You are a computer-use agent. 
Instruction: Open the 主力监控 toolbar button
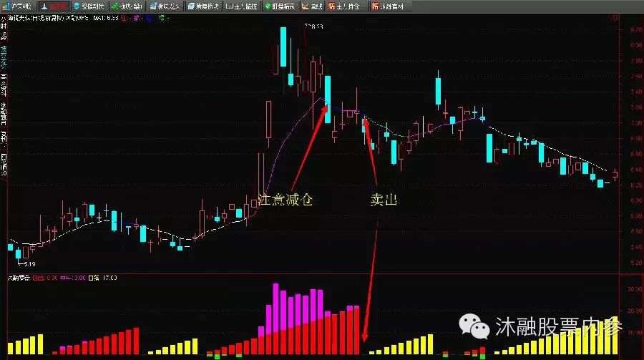click(242, 6)
